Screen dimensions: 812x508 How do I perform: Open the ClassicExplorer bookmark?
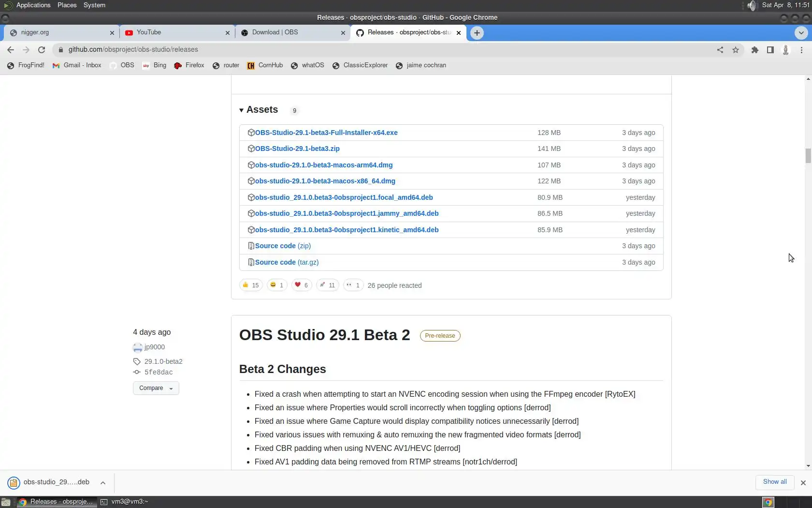click(360, 65)
